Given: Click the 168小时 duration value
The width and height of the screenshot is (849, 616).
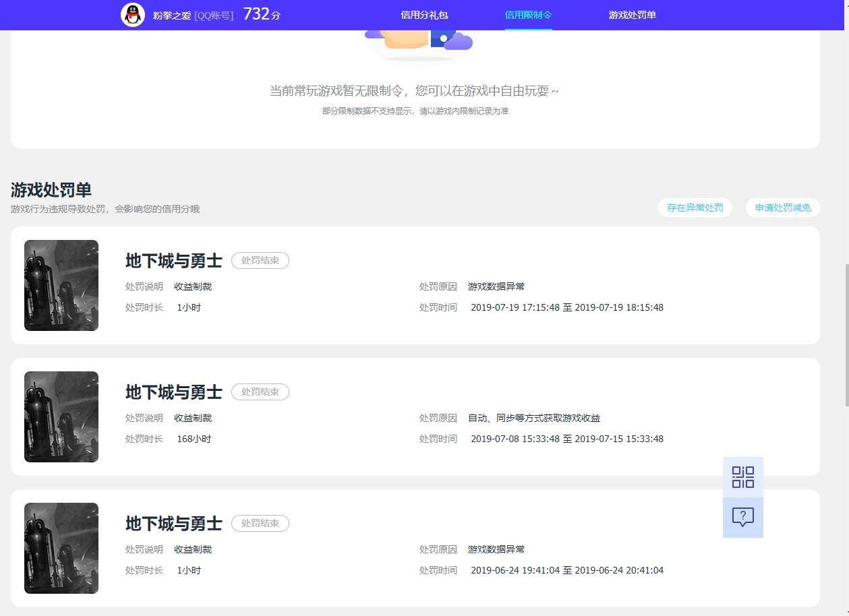Looking at the screenshot, I should click(194, 439).
